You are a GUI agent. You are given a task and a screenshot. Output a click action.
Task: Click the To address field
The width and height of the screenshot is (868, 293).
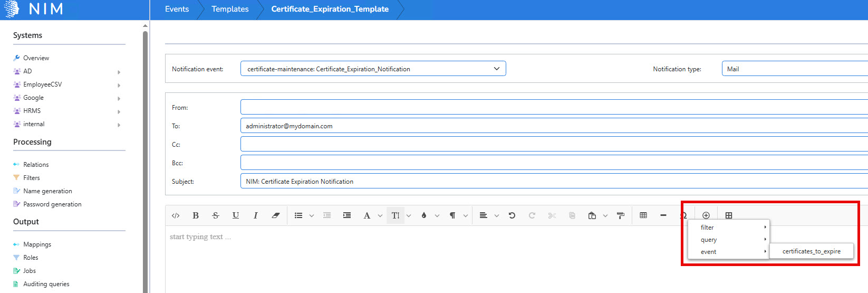(x=554, y=126)
